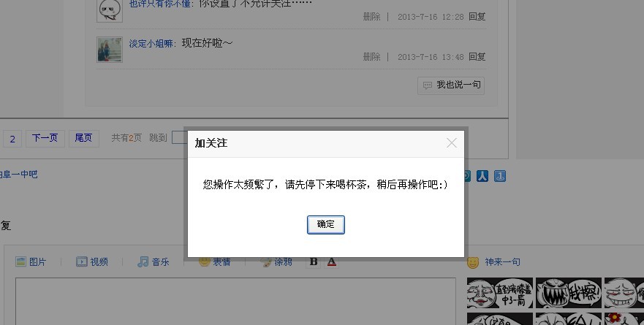
Task: Close the 加关注 dialog with X
Action: click(x=451, y=143)
